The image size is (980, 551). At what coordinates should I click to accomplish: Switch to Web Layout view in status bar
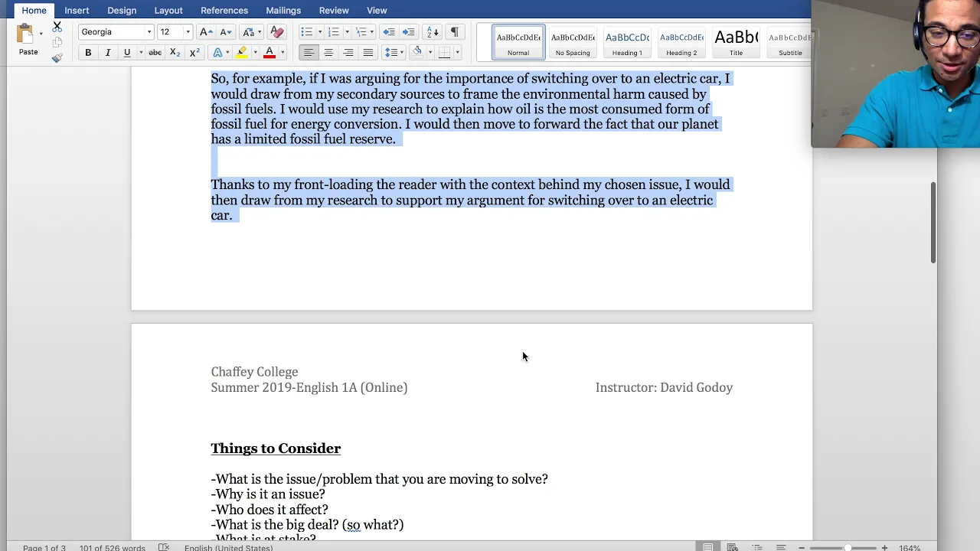[733, 547]
